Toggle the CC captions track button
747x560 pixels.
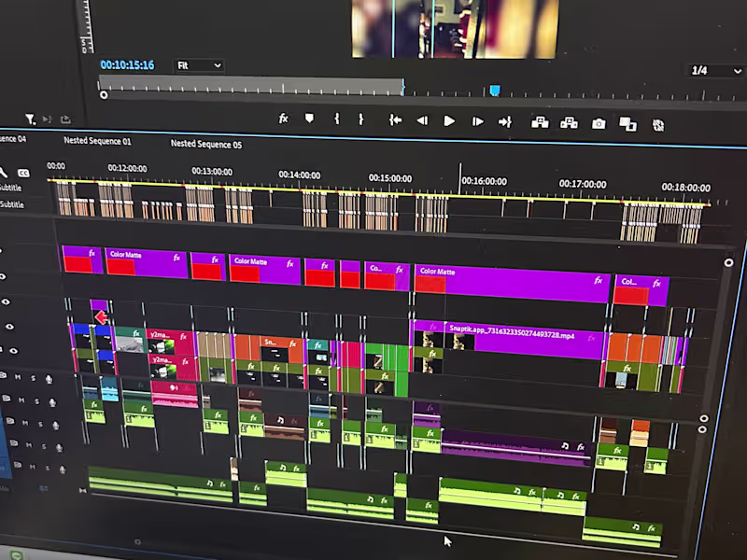click(x=22, y=173)
